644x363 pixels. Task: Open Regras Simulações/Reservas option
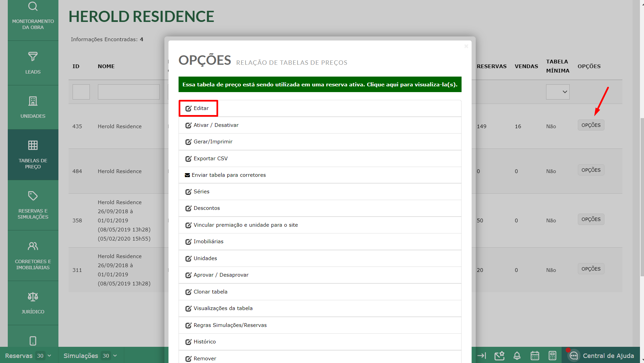click(x=320, y=325)
